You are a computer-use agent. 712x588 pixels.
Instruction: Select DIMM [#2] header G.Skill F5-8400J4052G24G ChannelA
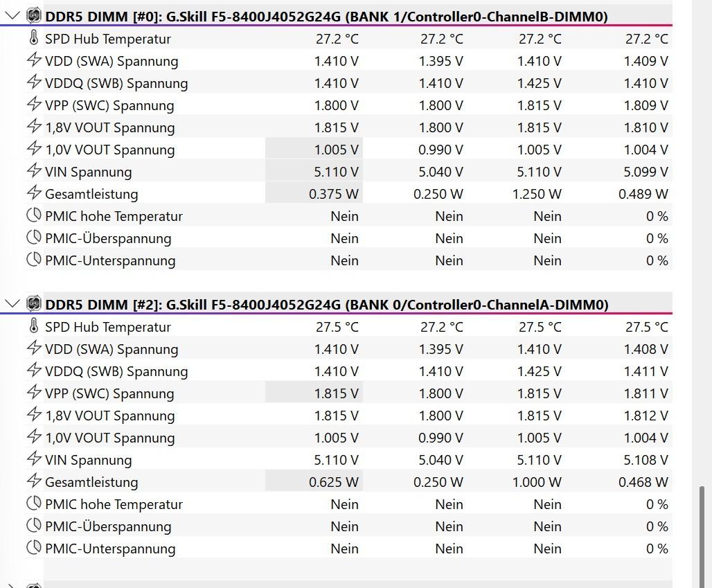[x=326, y=305]
